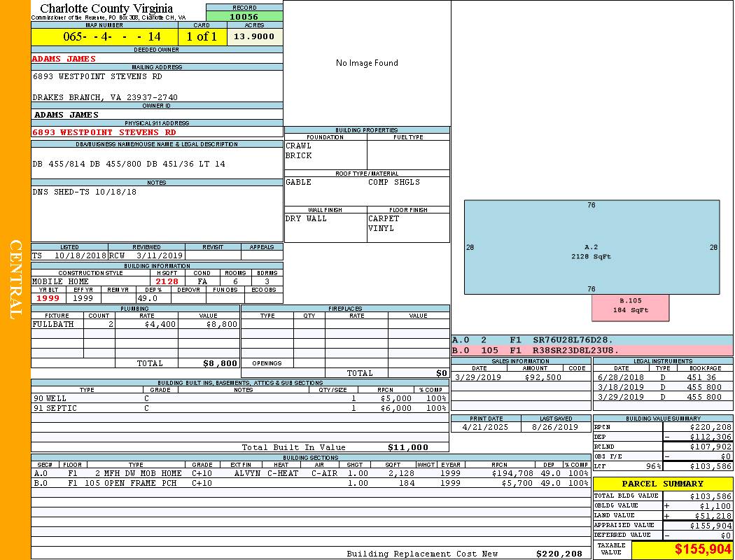Click the red taxable value $155,904
Viewport: 735px width, 560px height.
point(703,549)
